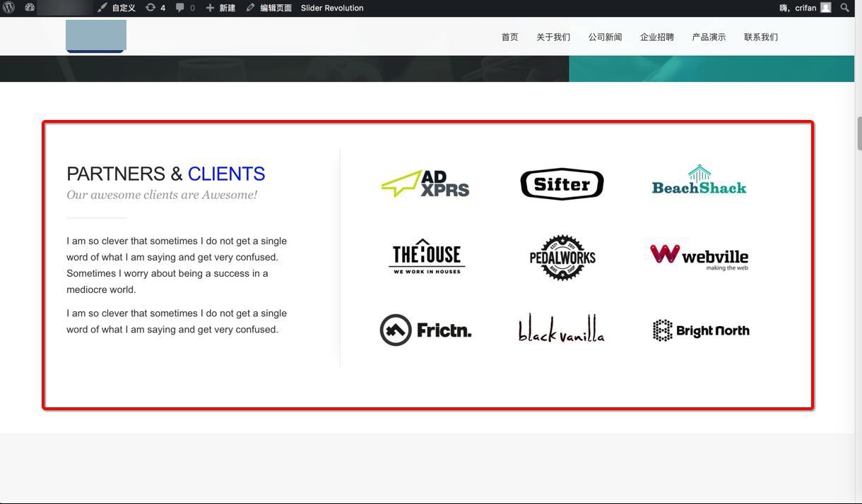Screen dimensions: 862x504
Task: Click the AD XPRS client logo
Action: (425, 184)
